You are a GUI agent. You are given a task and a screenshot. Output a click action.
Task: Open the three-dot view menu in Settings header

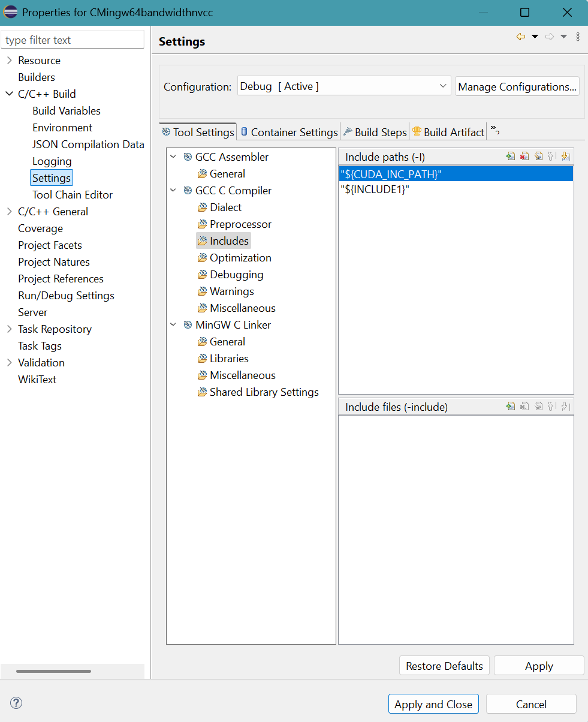tap(578, 37)
